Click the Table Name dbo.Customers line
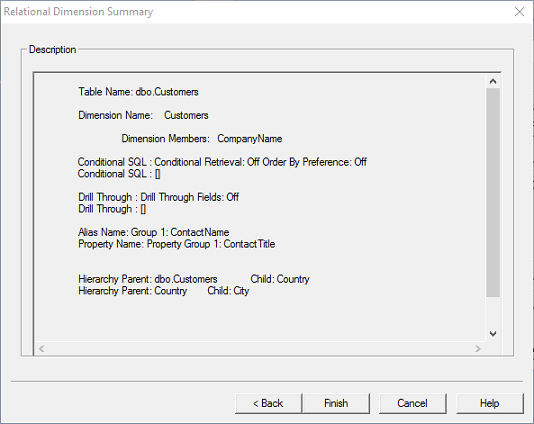The height and width of the screenshot is (424, 534). coord(138,92)
